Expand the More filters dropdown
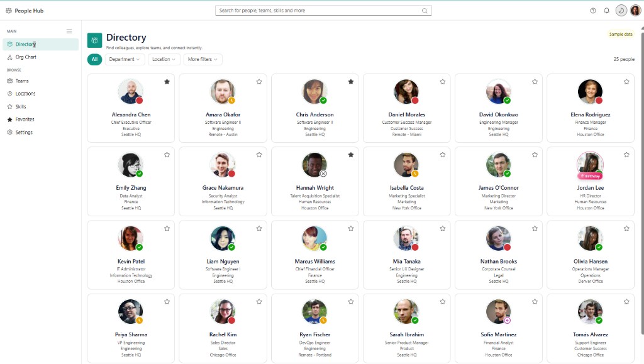 point(203,59)
